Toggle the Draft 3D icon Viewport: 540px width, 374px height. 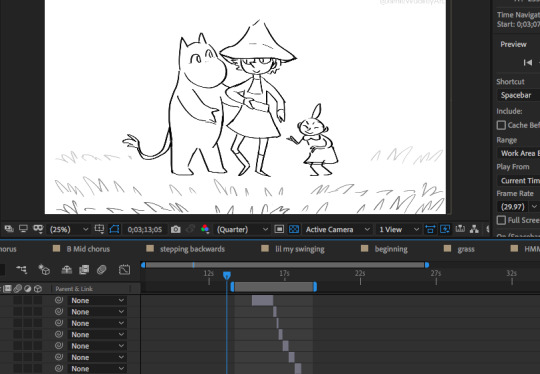click(x=44, y=270)
